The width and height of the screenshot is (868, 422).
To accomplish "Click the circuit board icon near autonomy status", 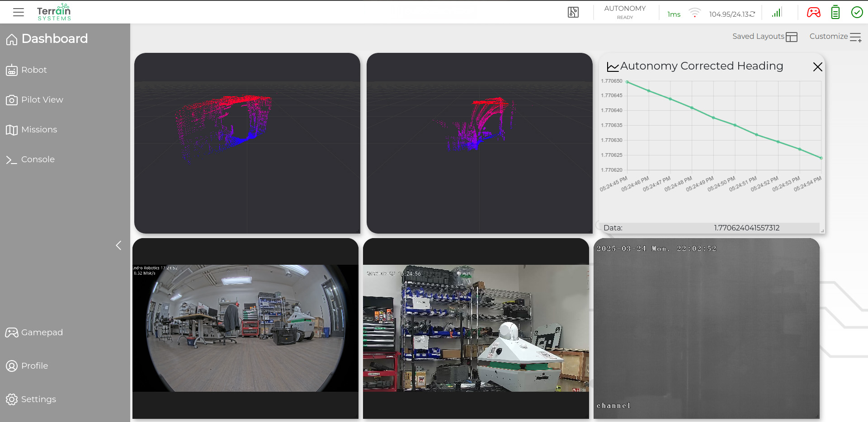I will [572, 12].
